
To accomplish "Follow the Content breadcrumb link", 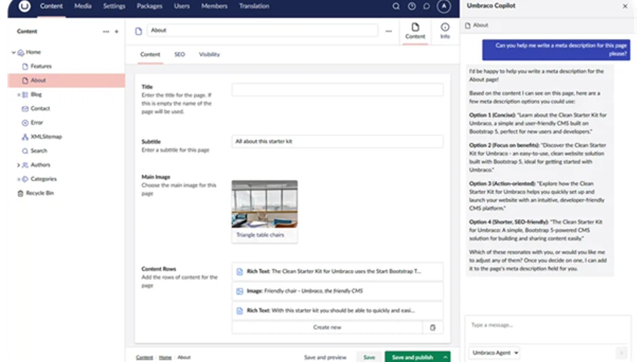I will (x=144, y=358).
